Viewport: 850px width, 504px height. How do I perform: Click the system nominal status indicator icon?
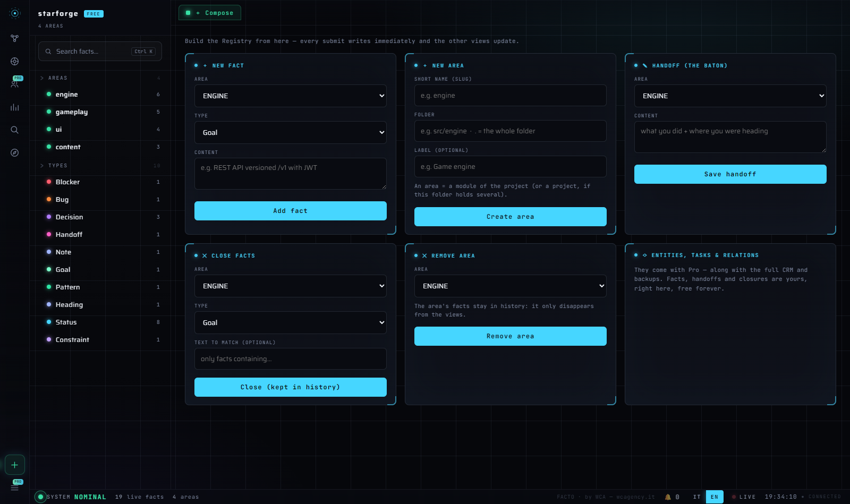(x=40, y=497)
